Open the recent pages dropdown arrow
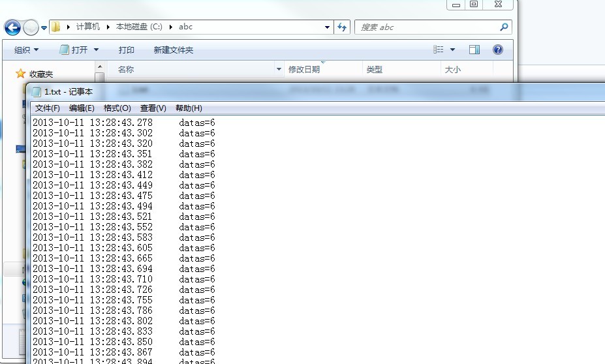 coord(44,27)
